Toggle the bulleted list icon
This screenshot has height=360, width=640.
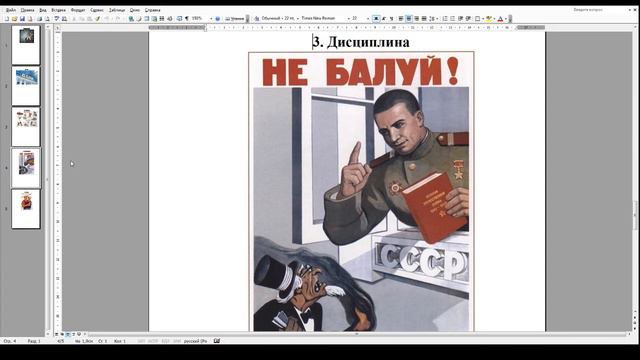(452, 18)
